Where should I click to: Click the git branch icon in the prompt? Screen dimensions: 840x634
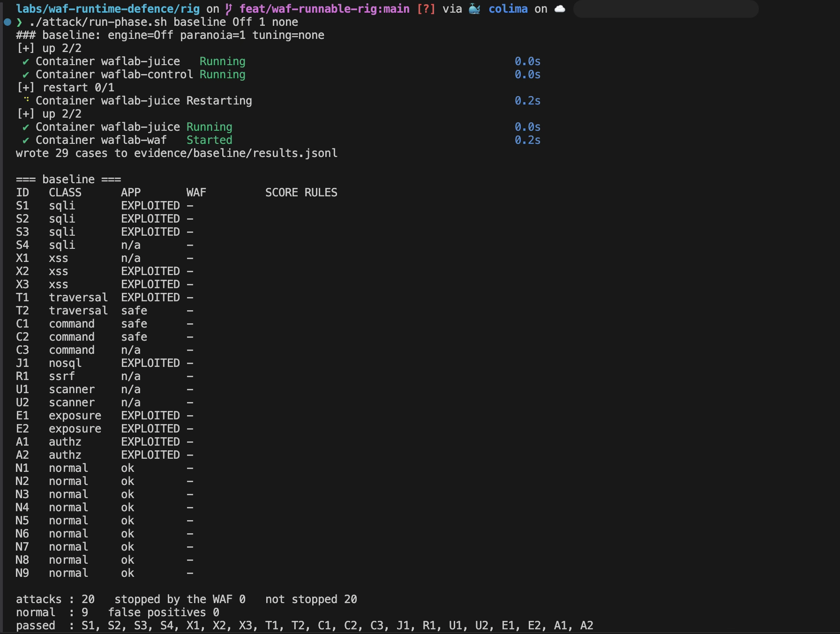[229, 9]
